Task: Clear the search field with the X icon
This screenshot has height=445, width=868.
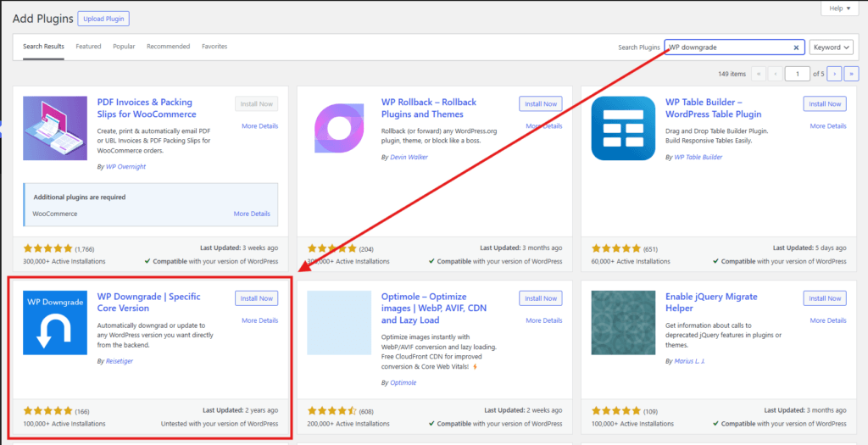Action: click(796, 47)
